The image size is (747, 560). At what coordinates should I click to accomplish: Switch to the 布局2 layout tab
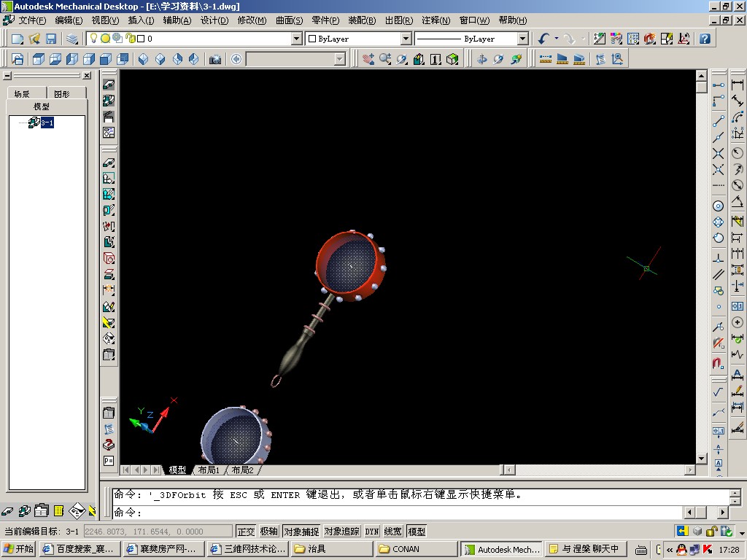242,470
